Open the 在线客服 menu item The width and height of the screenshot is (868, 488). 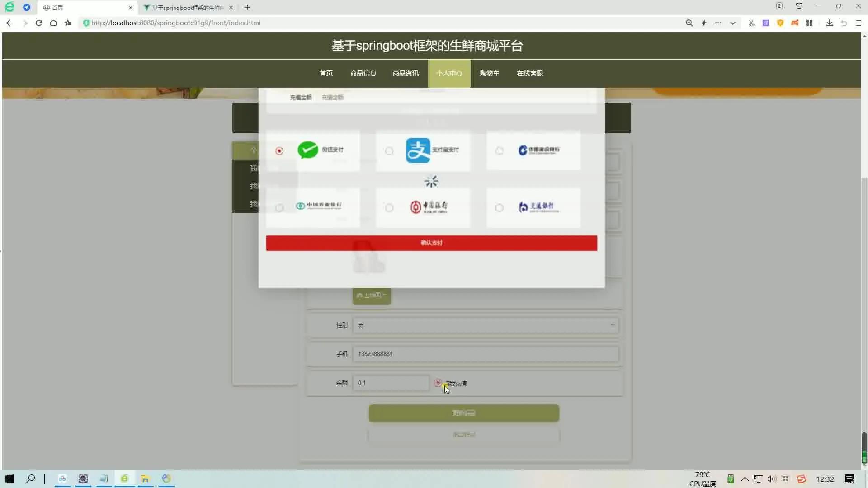pyautogui.click(x=529, y=73)
